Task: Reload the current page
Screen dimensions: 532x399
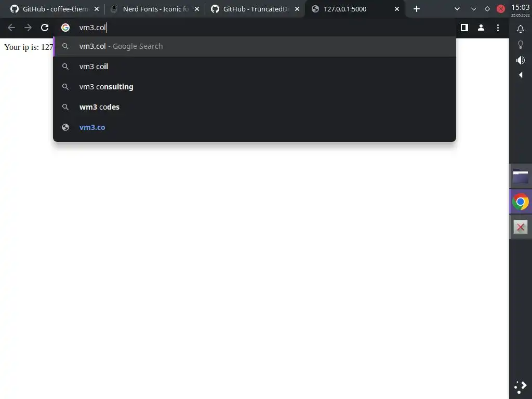Action: coord(45,28)
